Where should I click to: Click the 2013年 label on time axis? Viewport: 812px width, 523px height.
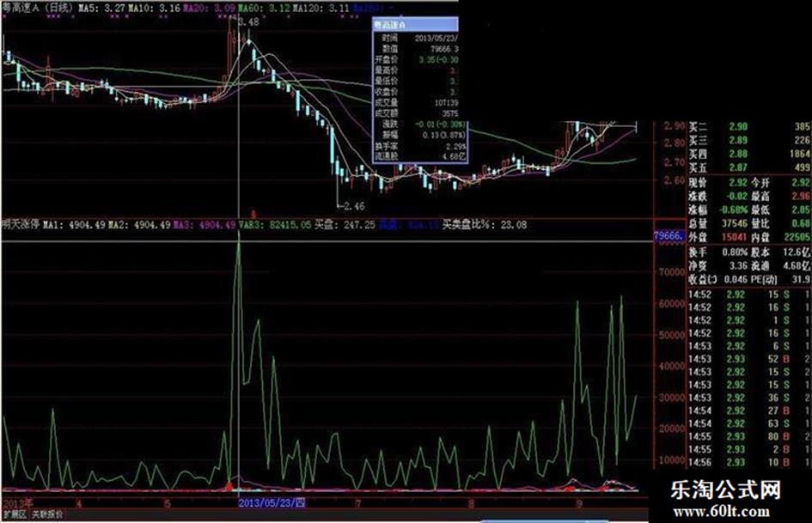click(x=17, y=503)
